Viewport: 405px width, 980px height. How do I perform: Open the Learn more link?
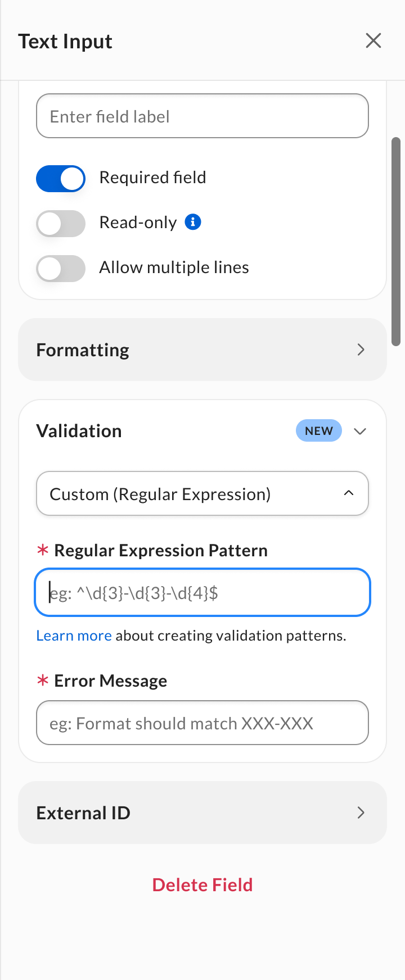(74, 635)
